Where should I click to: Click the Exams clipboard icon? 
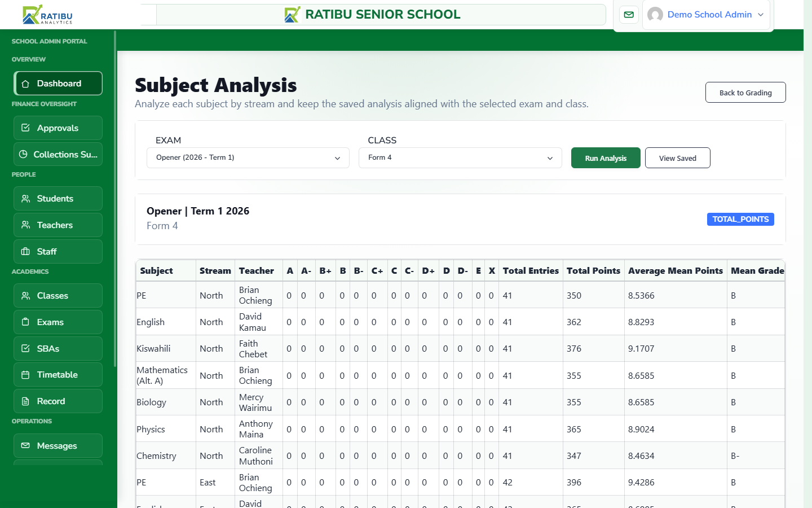[25, 322]
